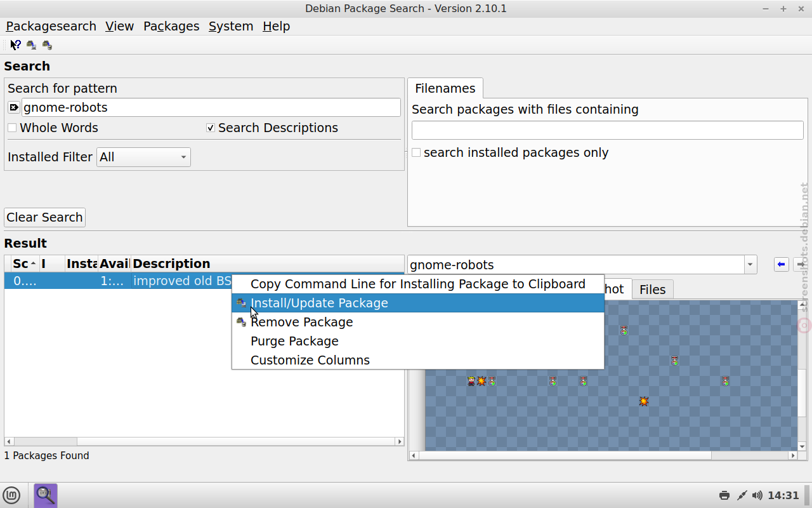Click the Package Search taskbar icon

pyautogui.click(x=46, y=495)
